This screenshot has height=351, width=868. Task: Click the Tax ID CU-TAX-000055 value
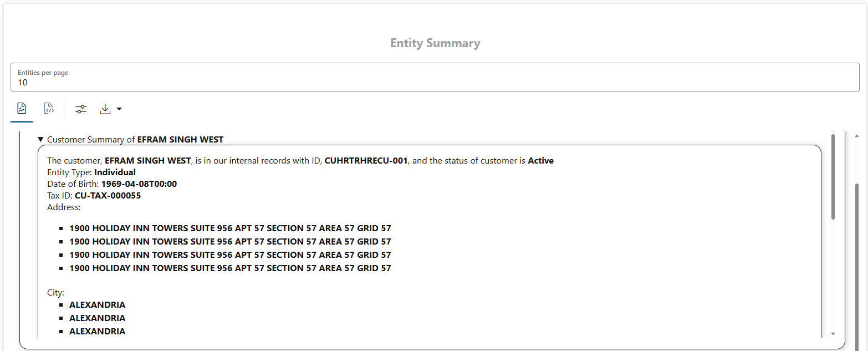108,195
